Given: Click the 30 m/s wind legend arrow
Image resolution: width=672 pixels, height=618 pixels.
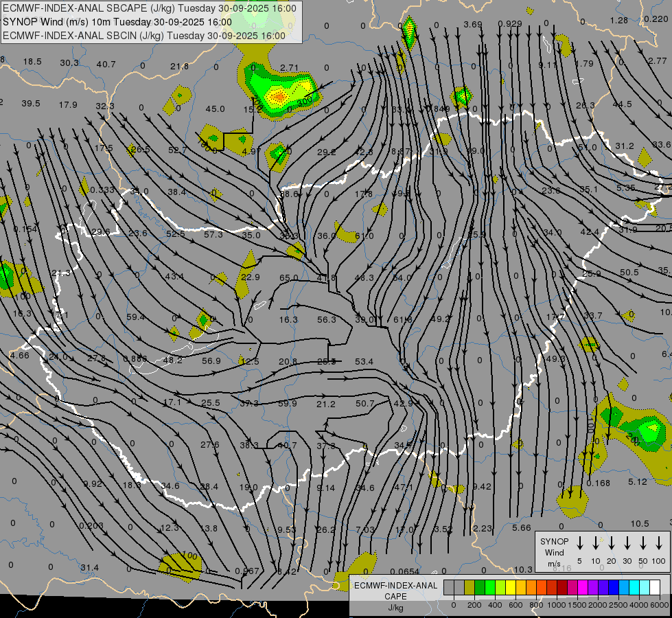Looking at the screenshot, I should [627, 542].
